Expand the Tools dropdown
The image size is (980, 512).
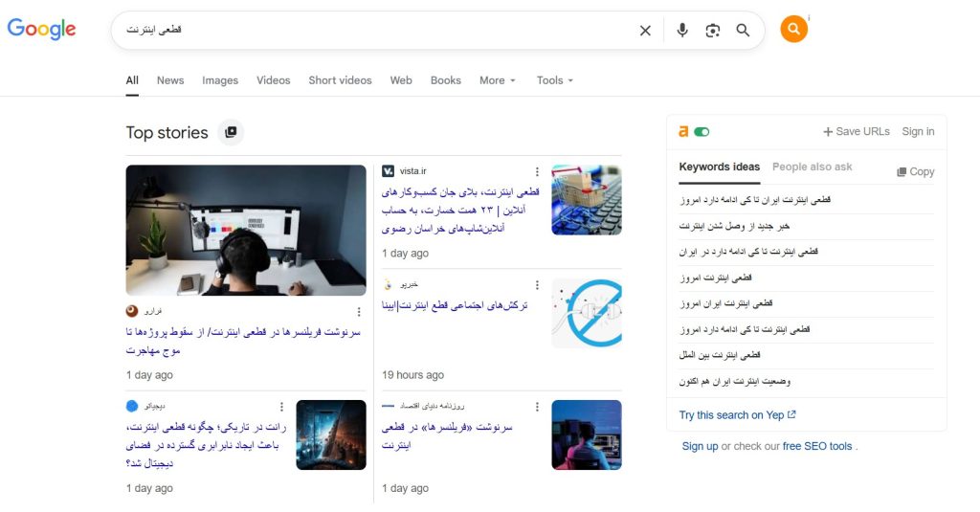(554, 80)
